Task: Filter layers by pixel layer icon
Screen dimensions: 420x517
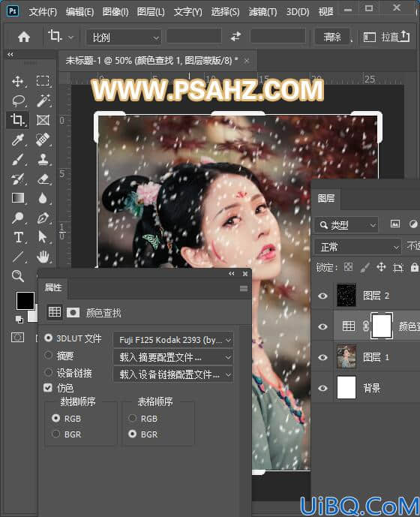Action: 395,224
